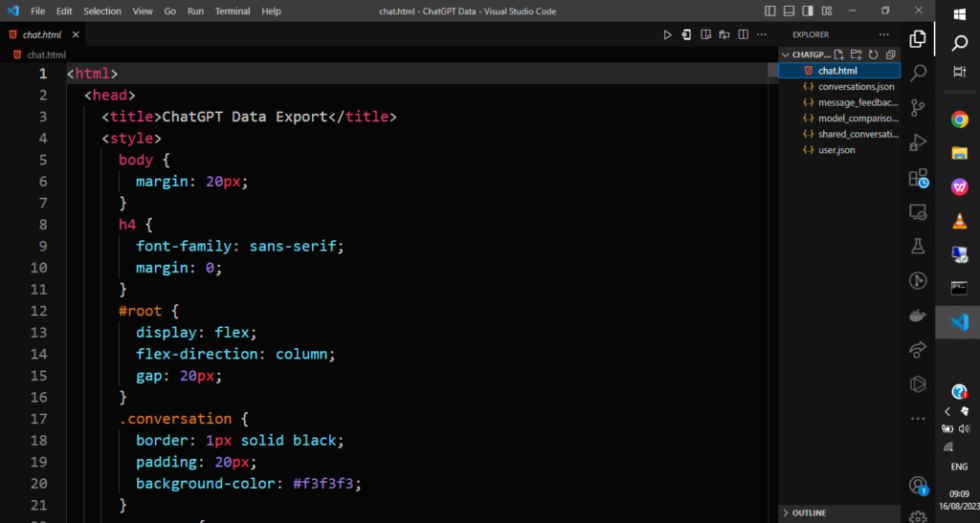Open the Manage gear in the activity bar

click(x=918, y=516)
